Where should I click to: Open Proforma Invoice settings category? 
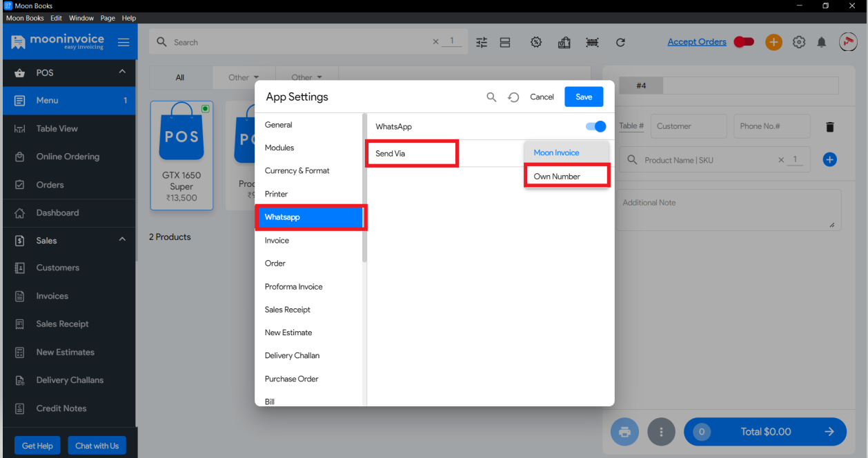[309, 286]
